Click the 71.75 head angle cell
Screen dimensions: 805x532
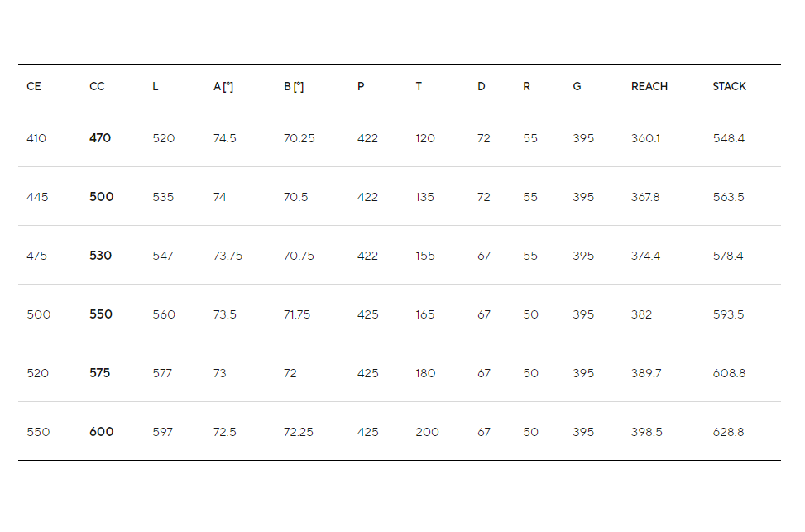(x=297, y=314)
